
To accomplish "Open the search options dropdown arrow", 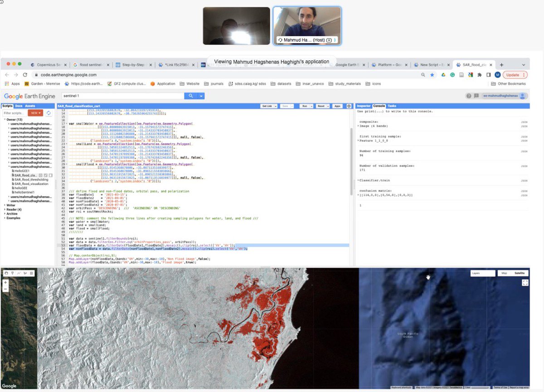I will (201, 96).
